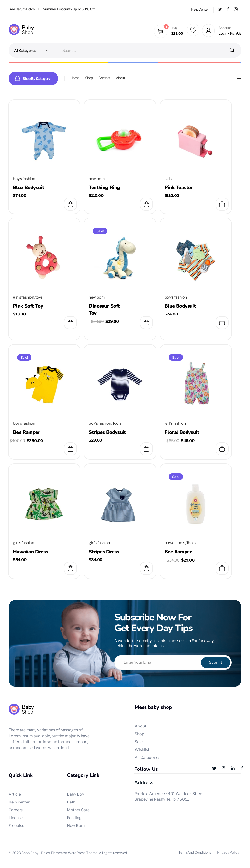Open the Privacy Policy link

[228, 852]
